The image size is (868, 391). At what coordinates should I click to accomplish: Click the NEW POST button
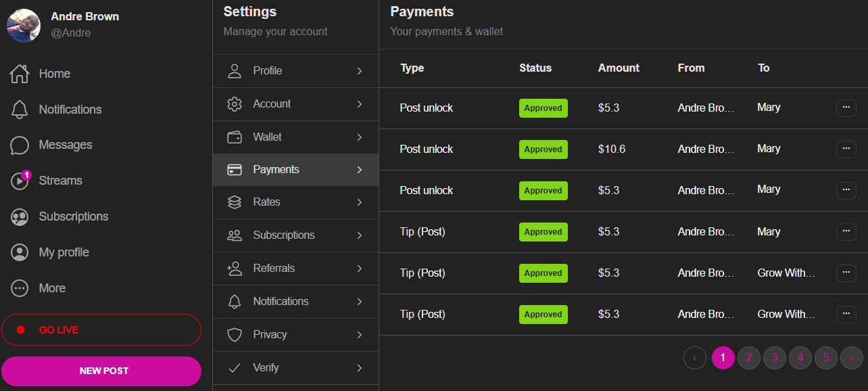pyautogui.click(x=101, y=371)
